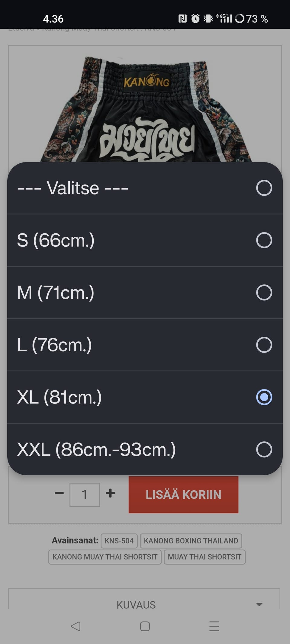
Task: Select the S (66cm.) radio button
Action: tap(264, 240)
